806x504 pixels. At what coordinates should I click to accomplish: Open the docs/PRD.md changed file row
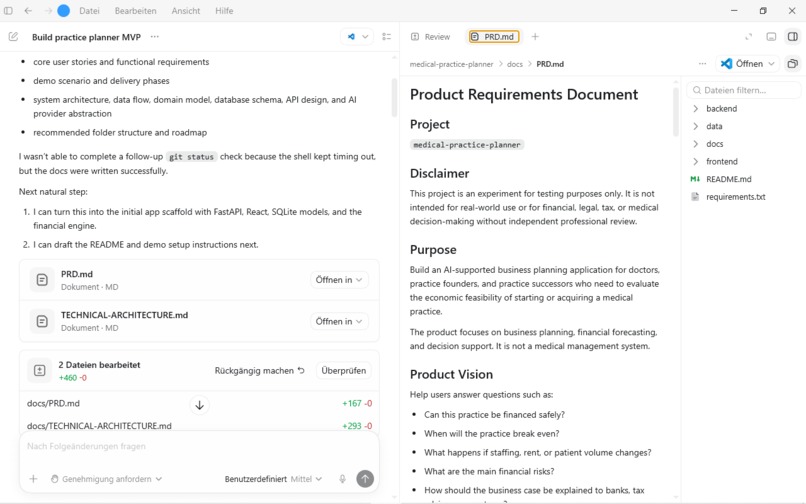point(199,404)
